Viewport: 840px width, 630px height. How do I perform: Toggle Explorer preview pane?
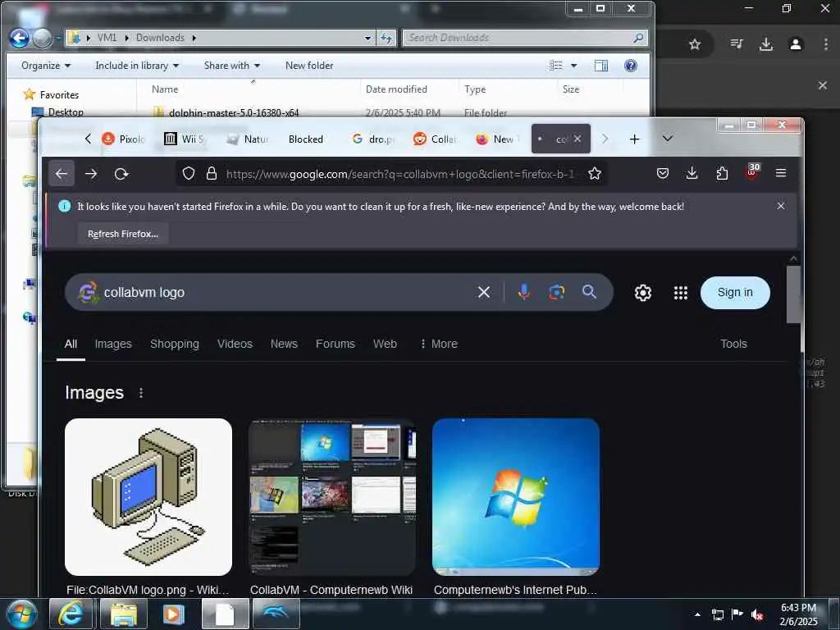[x=601, y=66]
